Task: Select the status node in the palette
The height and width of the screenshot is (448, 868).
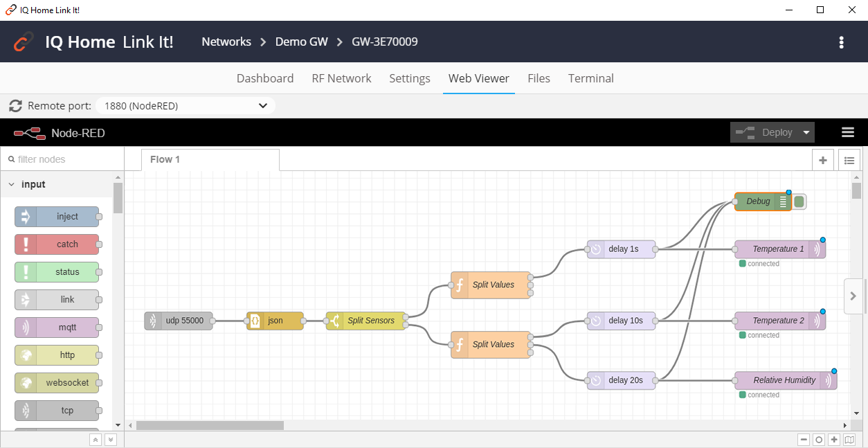Action: tap(57, 272)
